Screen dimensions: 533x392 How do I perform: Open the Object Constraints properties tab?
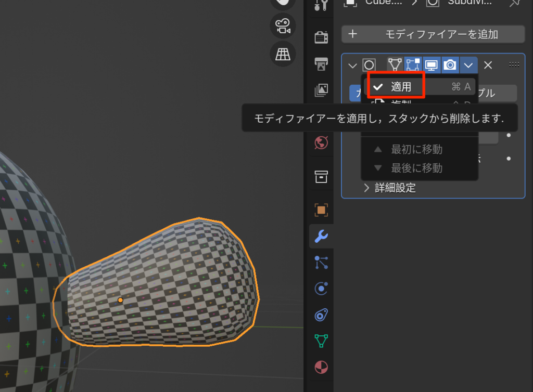coord(321,315)
